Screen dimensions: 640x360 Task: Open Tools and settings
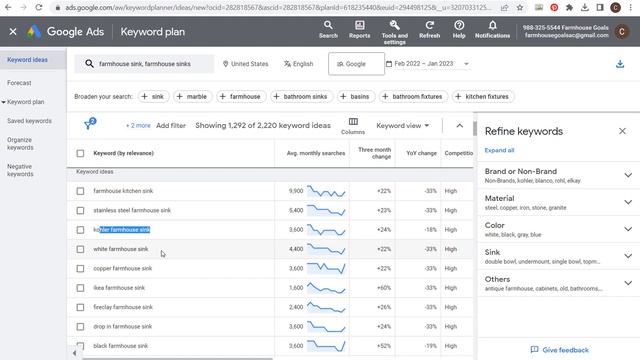pos(395,32)
